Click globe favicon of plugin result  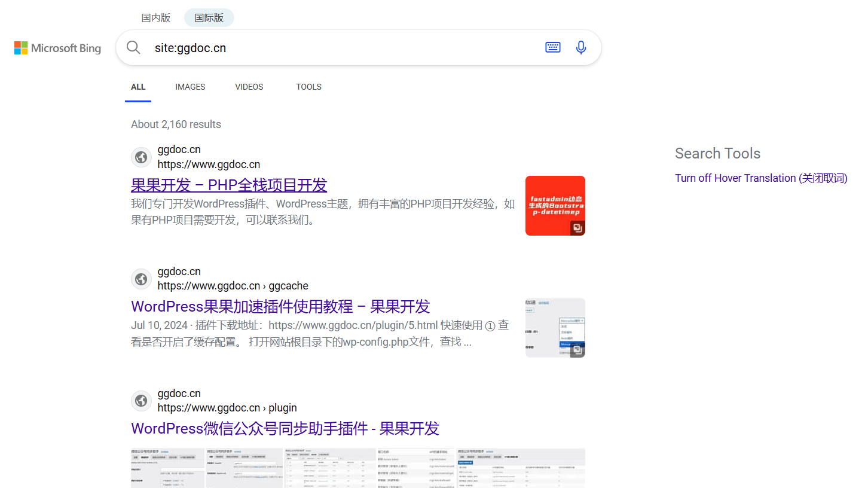pyautogui.click(x=141, y=401)
